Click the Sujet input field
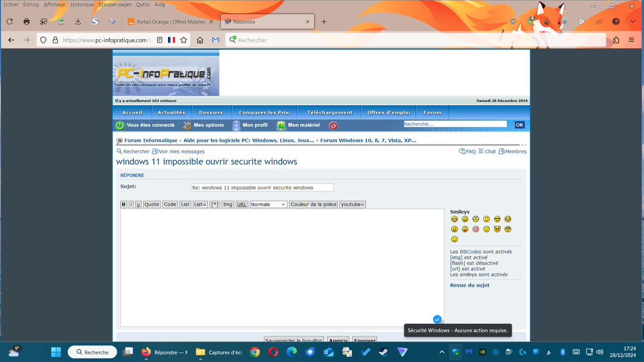This screenshot has height=362, width=644. point(262,188)
